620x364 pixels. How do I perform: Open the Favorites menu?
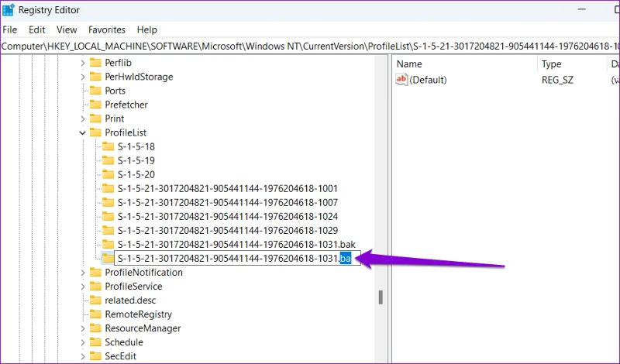coord(107,29)
